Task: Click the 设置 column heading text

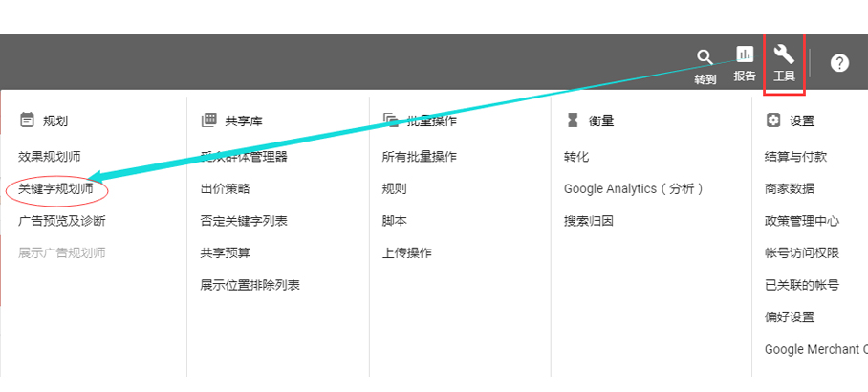Action: click(802, 120)
